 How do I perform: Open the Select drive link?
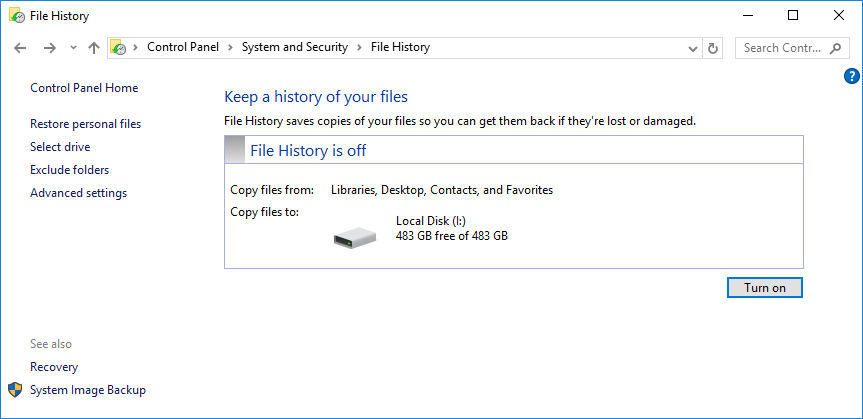point(60,147)
